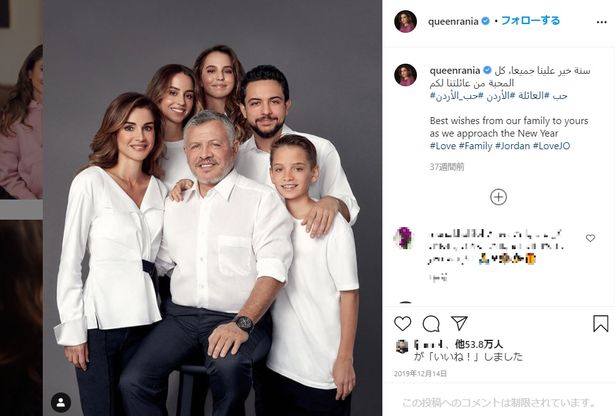Open queenrania profile picture in the header
This screenshot has width=615, height=416.
point(405,21)
